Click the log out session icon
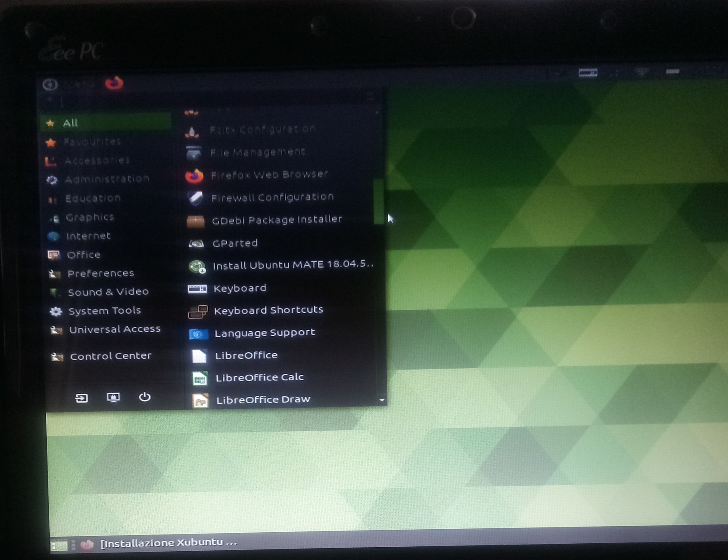 click(81, 398)
